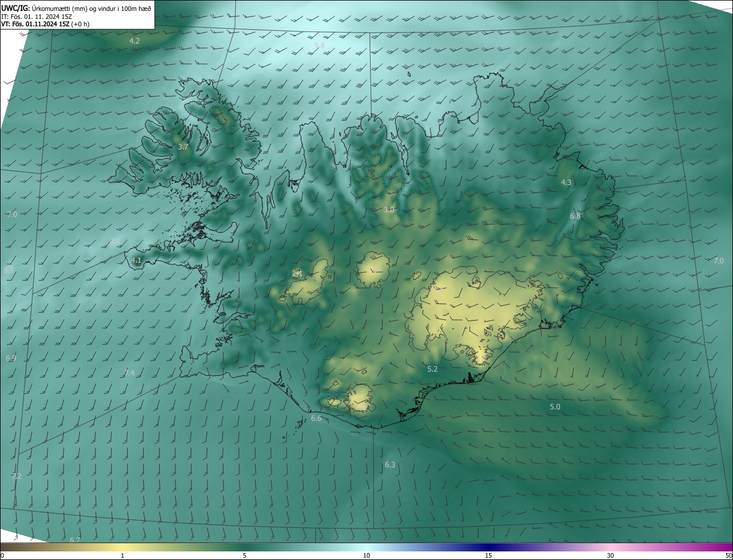Click the 9.8 value label
Viewport: 733px width, 560px height.
tap(320, 45)
